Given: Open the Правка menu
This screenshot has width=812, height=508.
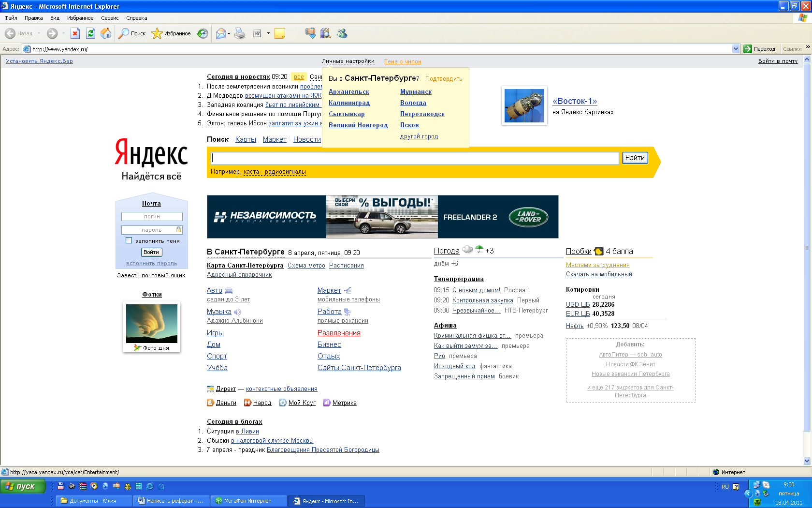Looking at the screenshot, I should click(x=34, y=18).
